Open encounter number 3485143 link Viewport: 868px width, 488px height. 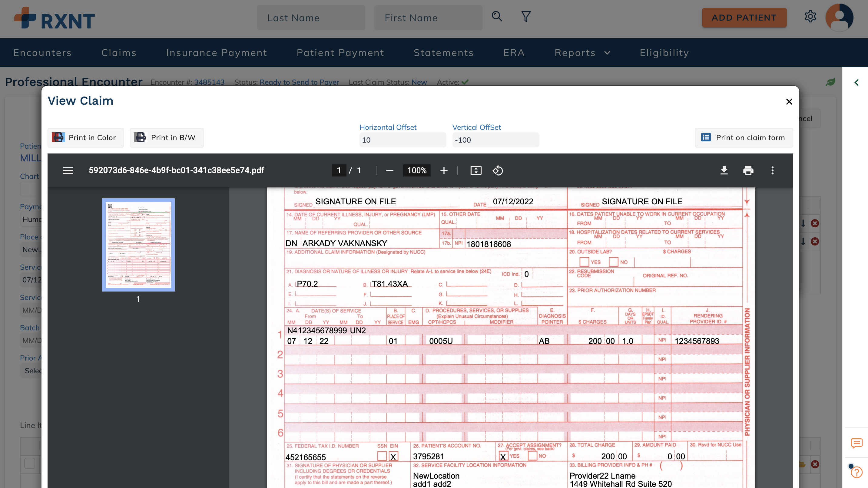point(209,82)
